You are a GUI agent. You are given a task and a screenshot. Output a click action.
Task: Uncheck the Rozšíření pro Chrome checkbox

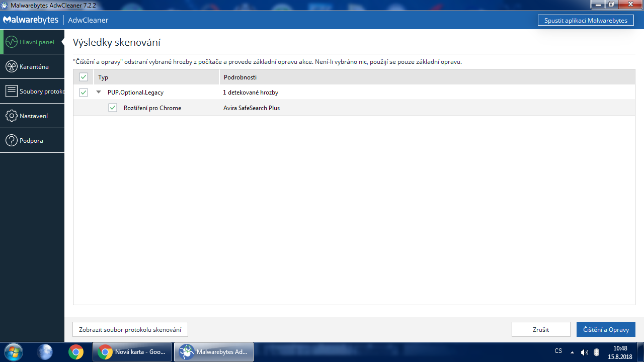pyautogui.click(x=113, y=108)
